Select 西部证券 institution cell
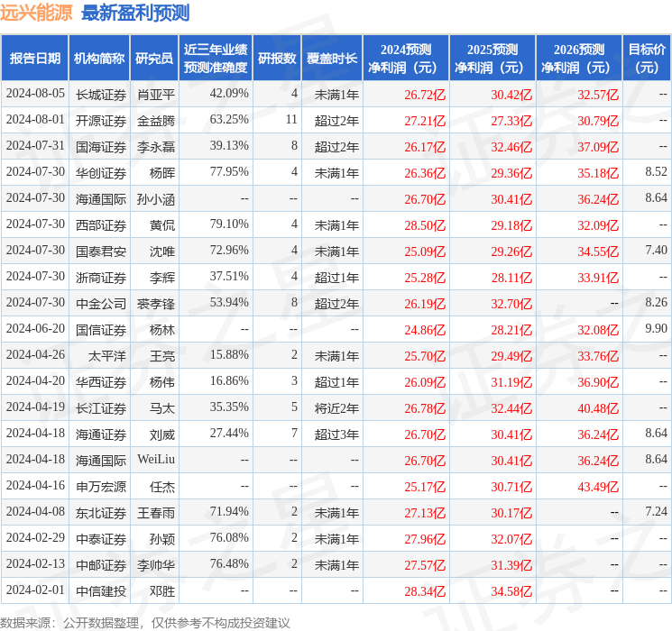 pos(101,225)
